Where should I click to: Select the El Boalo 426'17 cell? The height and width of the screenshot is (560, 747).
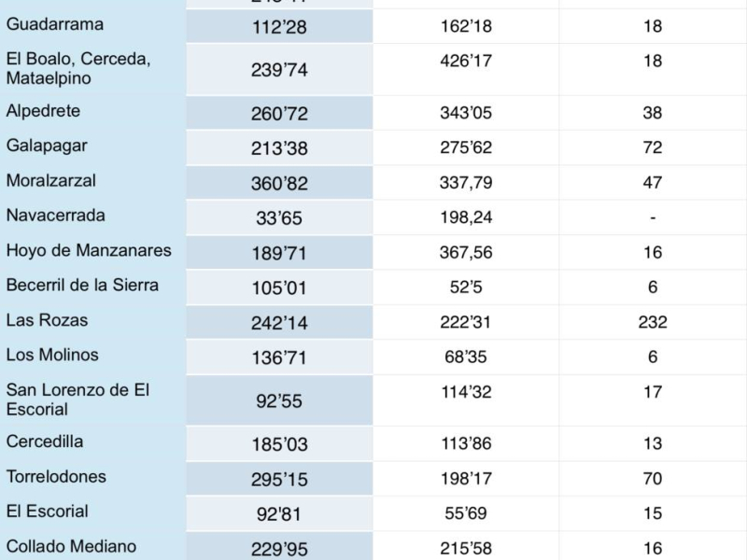pyautogui.click(x=465, y=70)
